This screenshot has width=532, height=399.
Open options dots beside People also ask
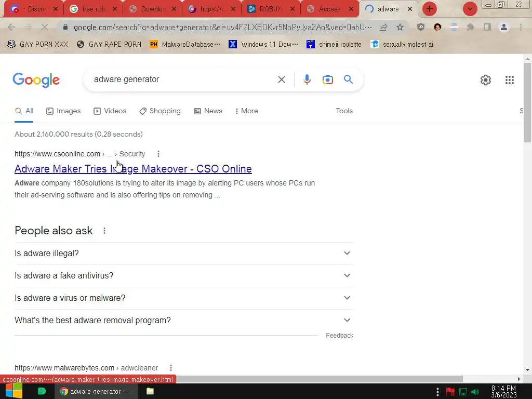point(104,231)
